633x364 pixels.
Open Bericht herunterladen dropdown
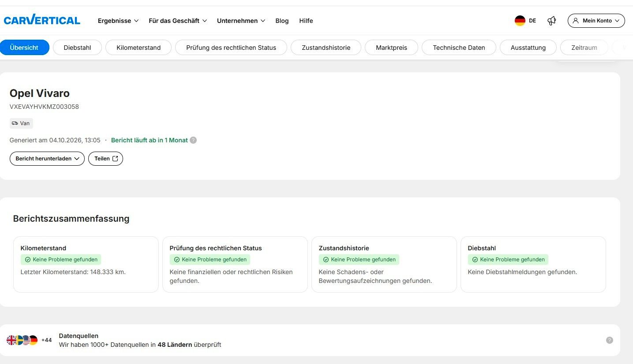tap(47, 159)
